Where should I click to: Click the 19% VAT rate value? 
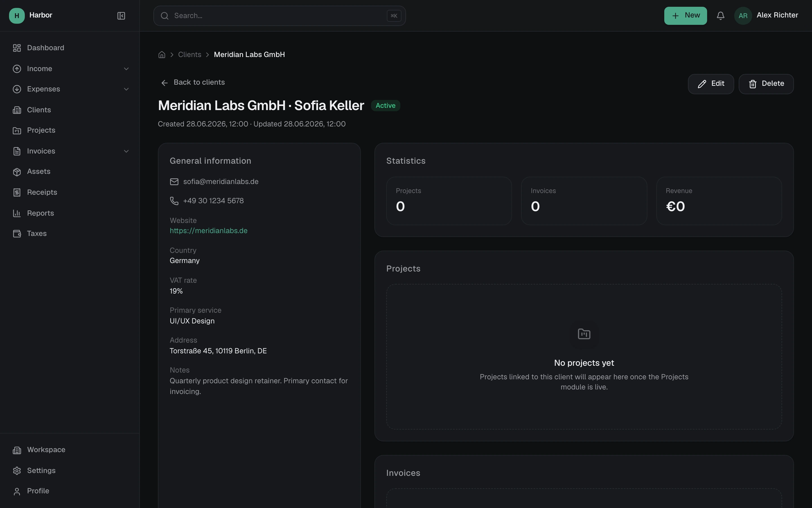click(176, 291)
